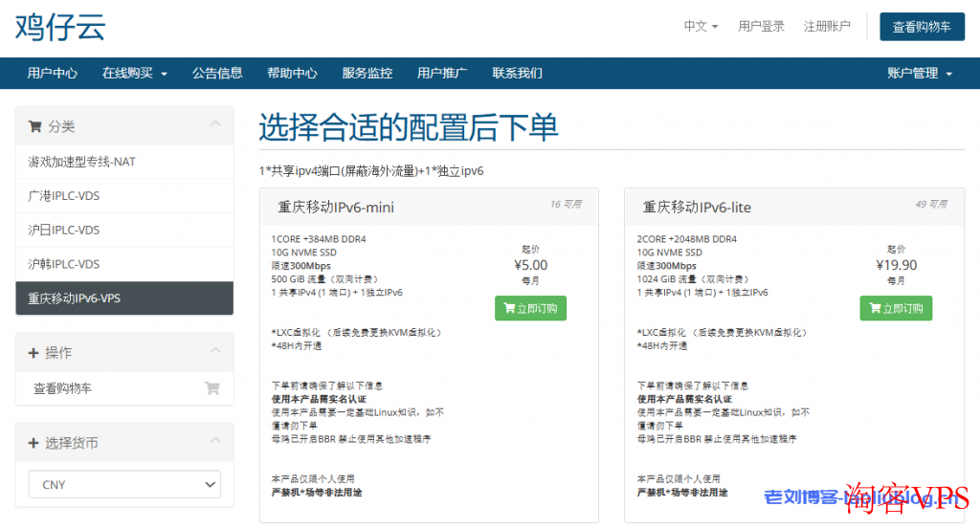Click 立即订购 for 重庆移动IPv6-lite
The height and width of the screenshot is (529, 980).
(x=896, y=309)
